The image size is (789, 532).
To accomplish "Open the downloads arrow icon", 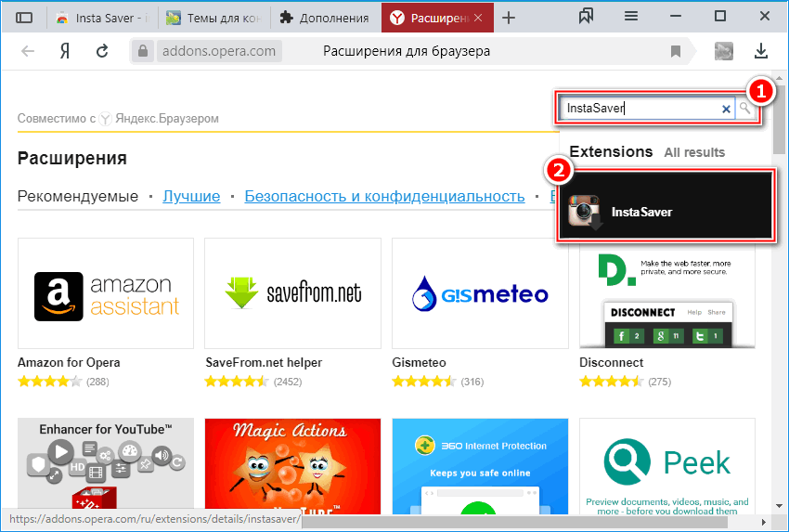I will point(761,51).
